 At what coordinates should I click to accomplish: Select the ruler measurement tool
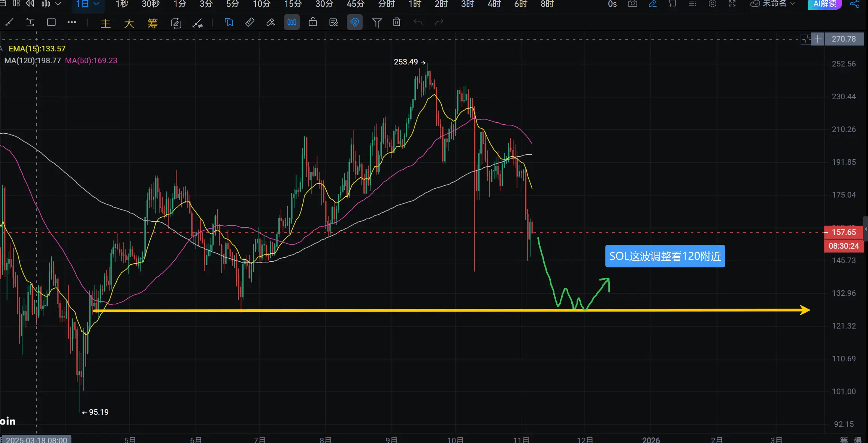pos(249,22)
